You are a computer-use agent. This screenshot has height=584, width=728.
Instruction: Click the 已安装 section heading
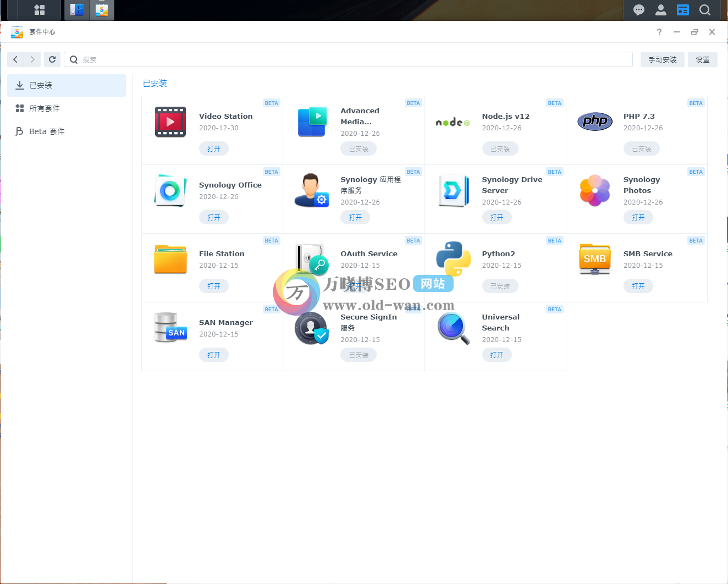pos(155,84)
